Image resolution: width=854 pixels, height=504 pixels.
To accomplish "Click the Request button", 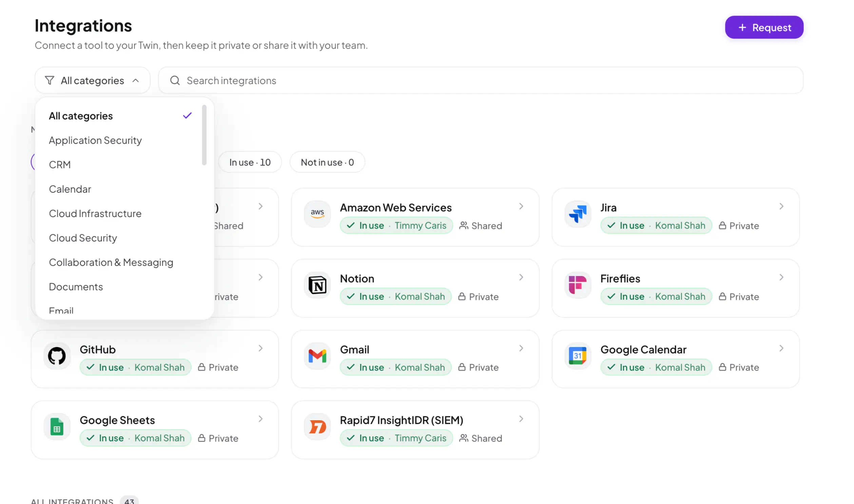I will 764,27.
